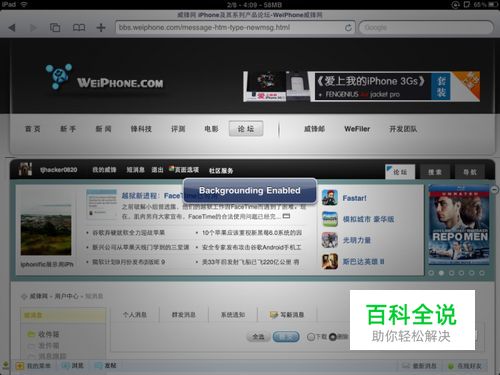The width and height of the screenshot is (500, 375).
Task: Open the 锋科技 navigation item
Action: (x=141, y=129)
